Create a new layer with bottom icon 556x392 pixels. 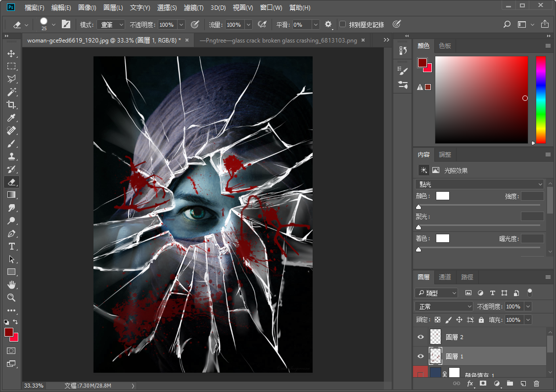point(523,383)
